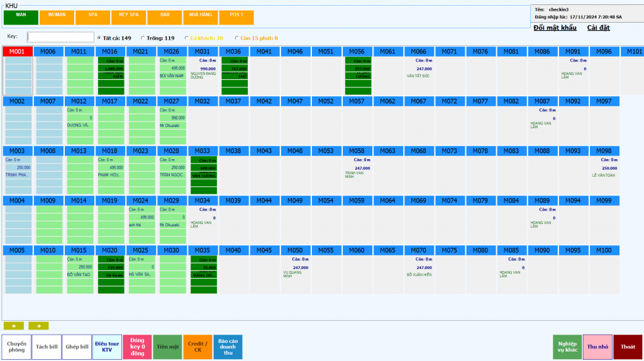Viewport: 644px width, 361px height.
Task: Select 'Còn 15 phút: 0' radio filter
Action: (x=236, y=38)
